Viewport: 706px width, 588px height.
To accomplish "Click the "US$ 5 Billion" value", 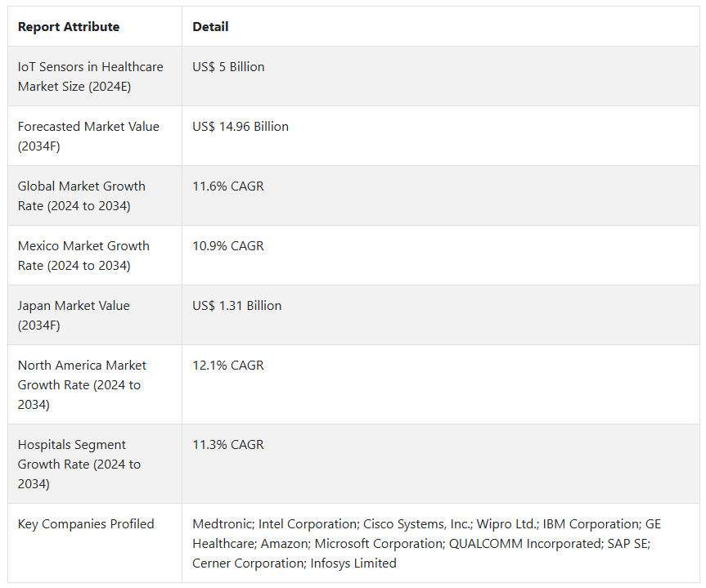I will (228, 67).
